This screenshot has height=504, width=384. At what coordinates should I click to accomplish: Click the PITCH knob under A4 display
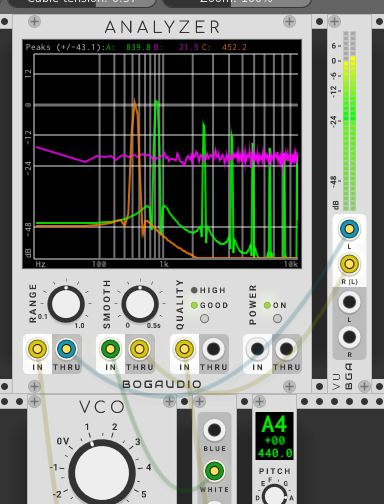pyautogui.click(x=275, y=495)
